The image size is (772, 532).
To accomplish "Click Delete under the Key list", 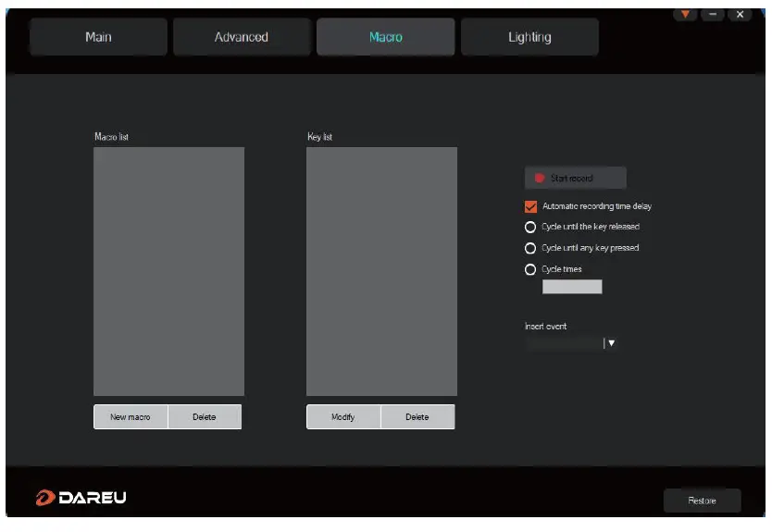I will click(417, 417).
